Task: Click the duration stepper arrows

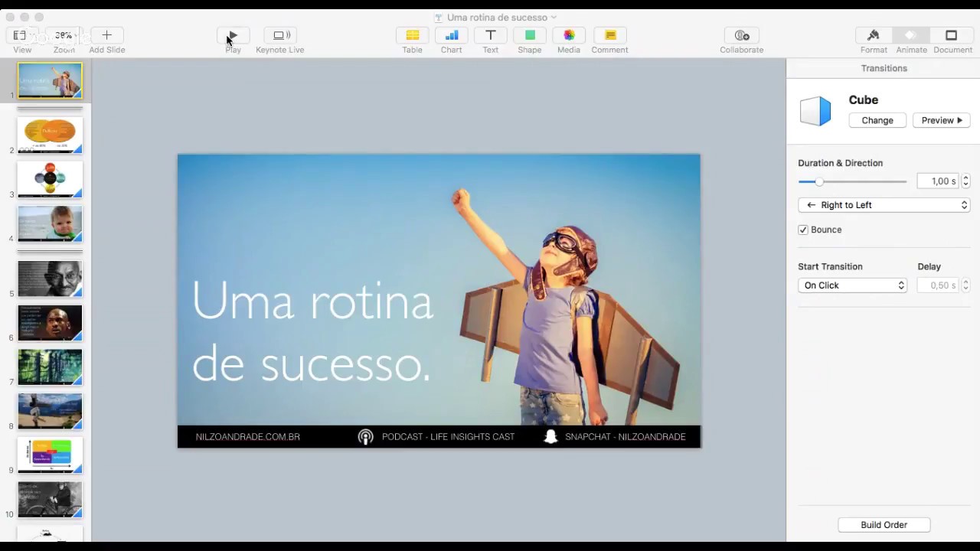Action: click(965, 181)
